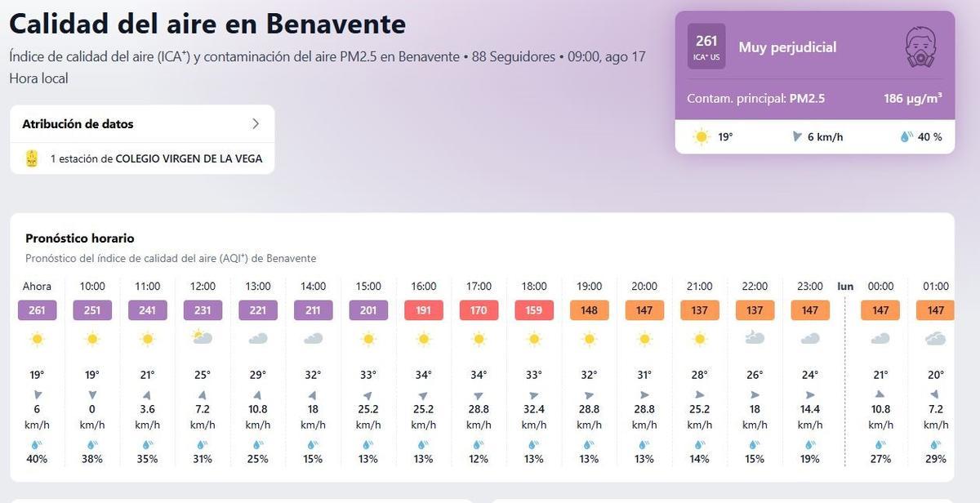Screen dimensions: 980x503
Task: Click the Pronóstico horario heading
Action: click(79, 238)
